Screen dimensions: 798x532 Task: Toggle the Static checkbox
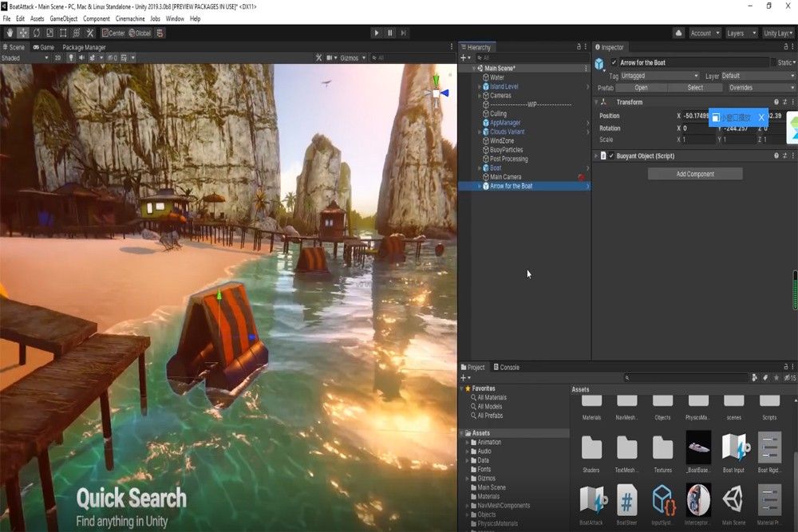pyautogui.click(x=774, y=62)
